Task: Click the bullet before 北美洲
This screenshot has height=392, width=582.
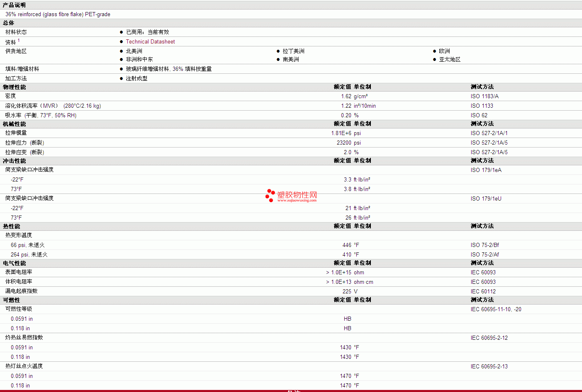Action: [x=121, y=51]
